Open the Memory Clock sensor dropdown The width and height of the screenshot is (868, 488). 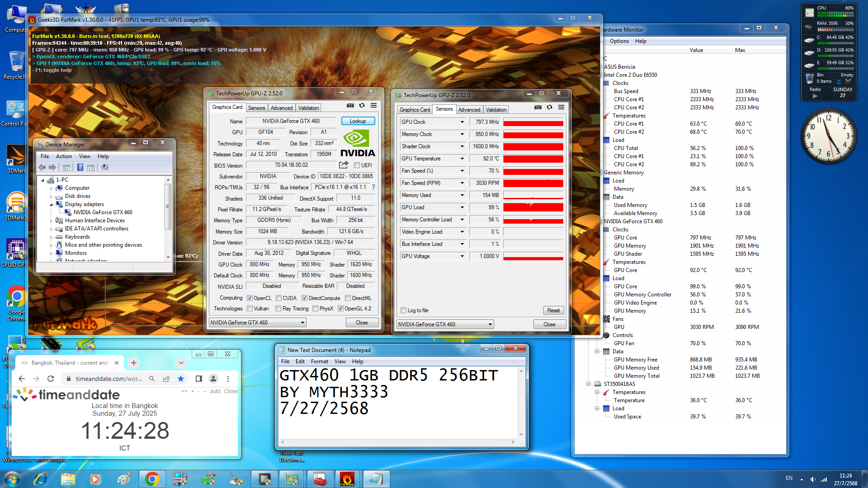tap(462, 134)
